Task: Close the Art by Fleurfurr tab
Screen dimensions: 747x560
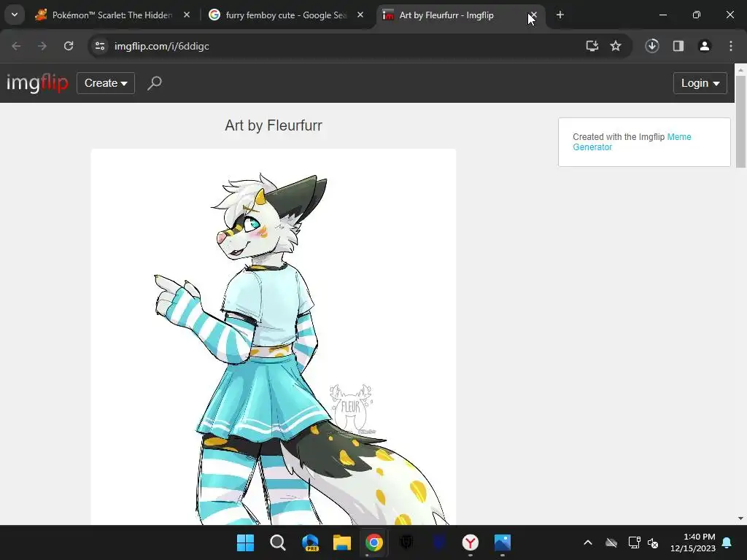Action: [x=533, y=15]
